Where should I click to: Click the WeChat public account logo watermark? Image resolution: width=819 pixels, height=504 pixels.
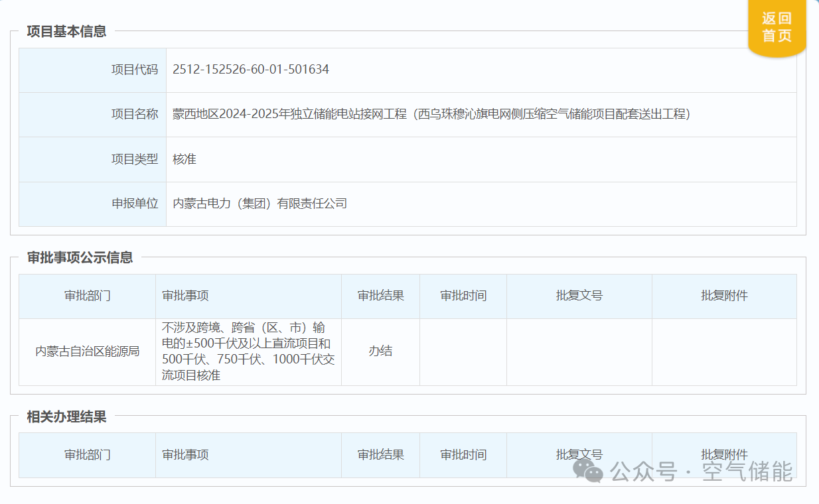tap(587, 472)
